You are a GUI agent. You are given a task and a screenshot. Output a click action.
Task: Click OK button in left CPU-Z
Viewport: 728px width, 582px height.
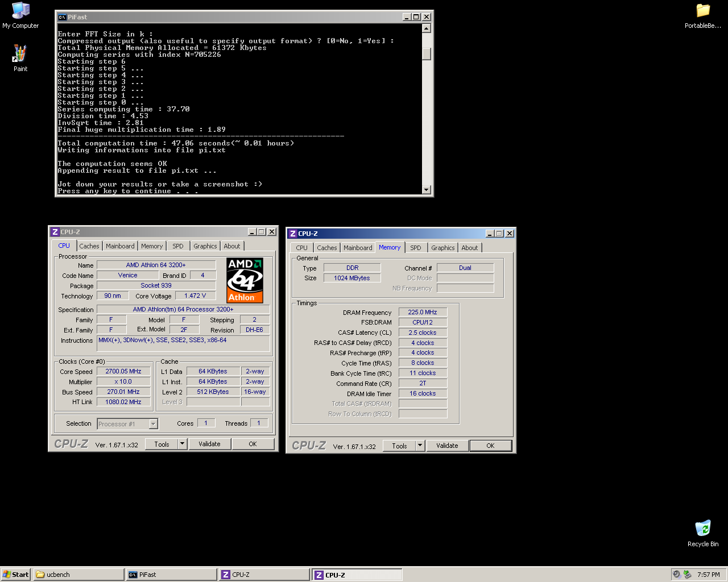click(253, 444)
